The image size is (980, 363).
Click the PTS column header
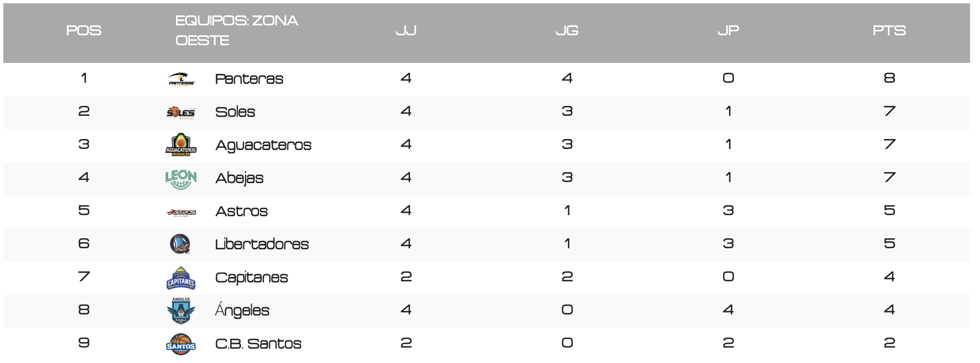890,31
